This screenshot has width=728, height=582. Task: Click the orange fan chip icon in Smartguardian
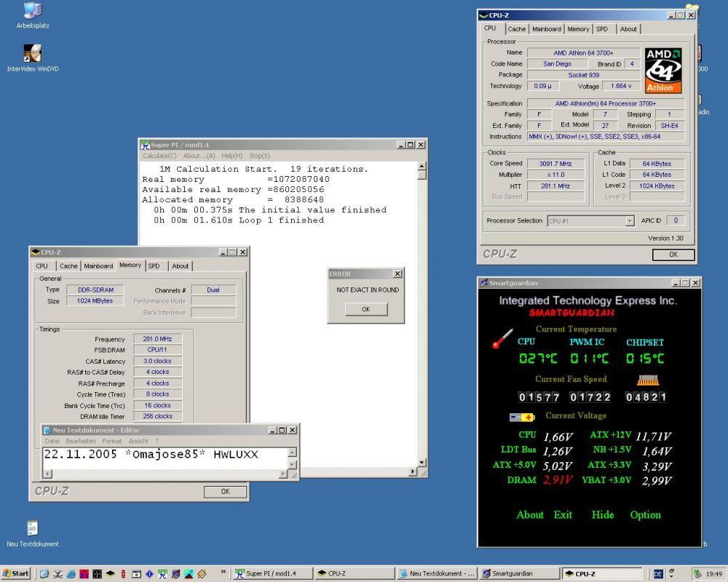click(x=648, y=380)
